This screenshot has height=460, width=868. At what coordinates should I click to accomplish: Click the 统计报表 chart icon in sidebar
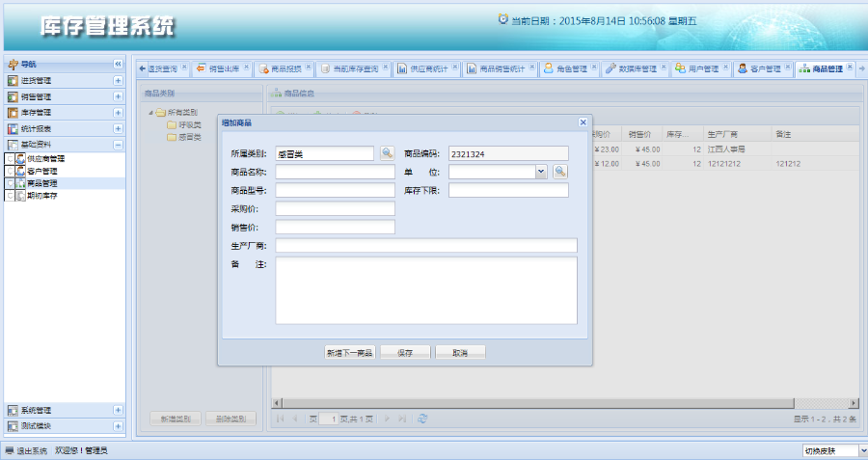coord(13,129)
